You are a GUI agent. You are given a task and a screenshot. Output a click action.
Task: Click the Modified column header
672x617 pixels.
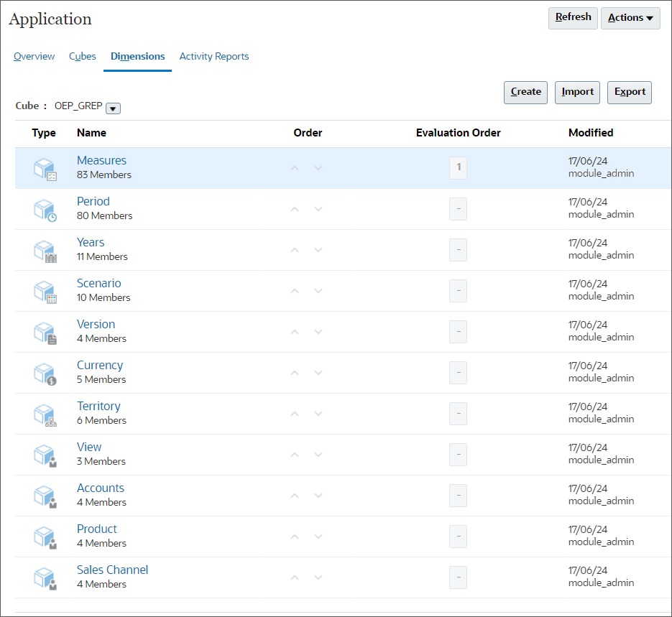coord(591,133)
